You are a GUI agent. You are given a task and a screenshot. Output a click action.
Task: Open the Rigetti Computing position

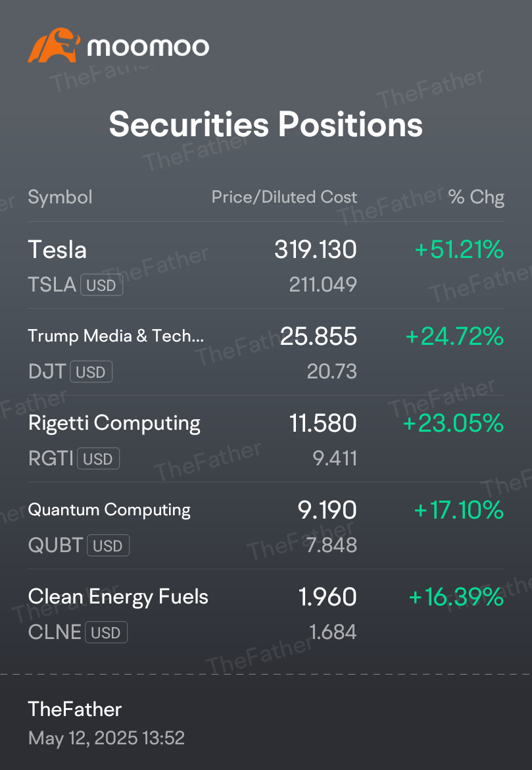tap(266, 439)
